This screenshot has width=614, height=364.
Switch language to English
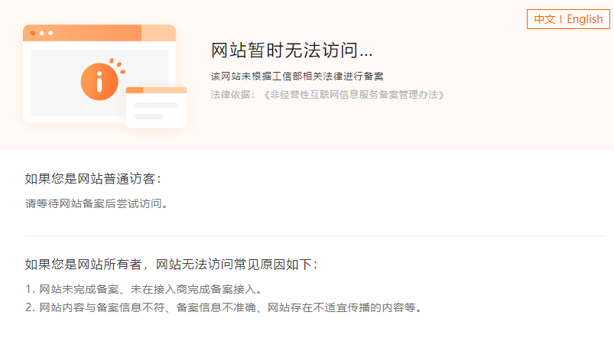[585, 19]
